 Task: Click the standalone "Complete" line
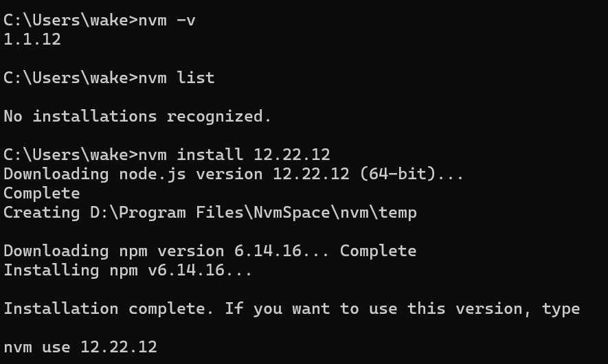42,193
